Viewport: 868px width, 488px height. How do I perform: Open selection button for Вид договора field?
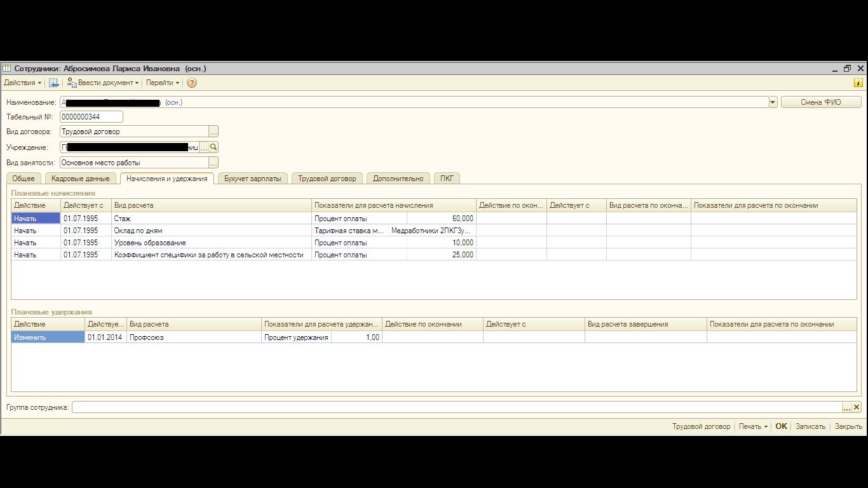(214, 132)
